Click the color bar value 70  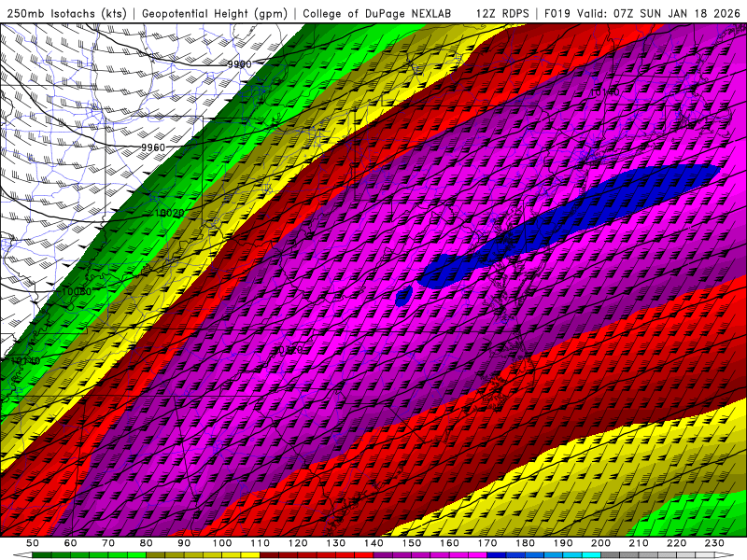108,543
